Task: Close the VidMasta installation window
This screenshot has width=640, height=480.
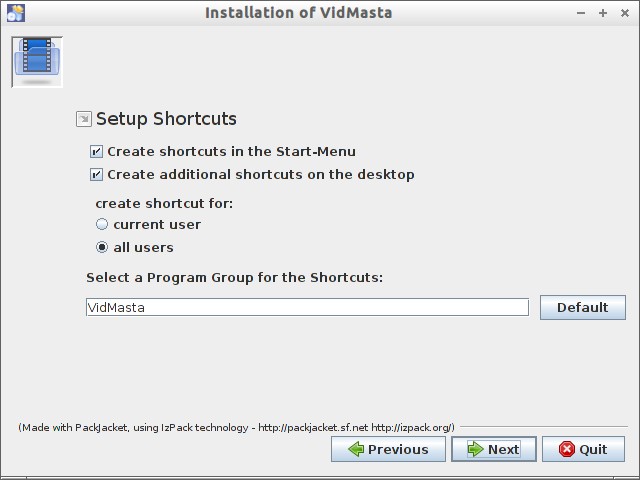Action: click(x=624, y=13)
